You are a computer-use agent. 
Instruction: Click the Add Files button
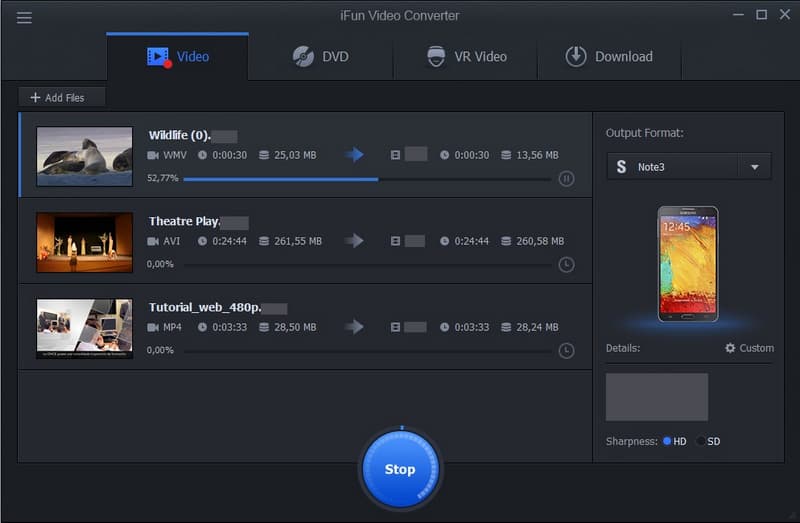click(61, 97)
